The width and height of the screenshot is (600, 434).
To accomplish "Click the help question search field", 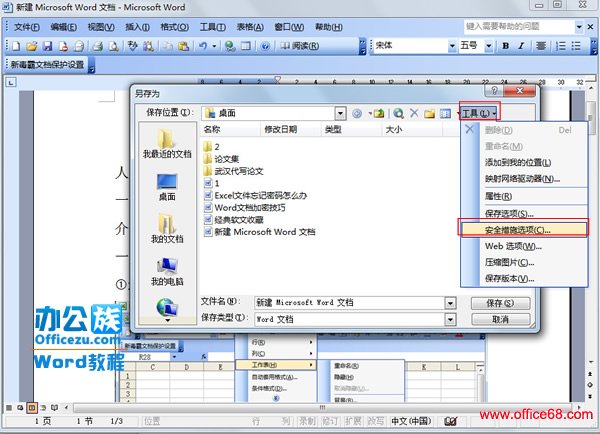I will coord(519,27).
